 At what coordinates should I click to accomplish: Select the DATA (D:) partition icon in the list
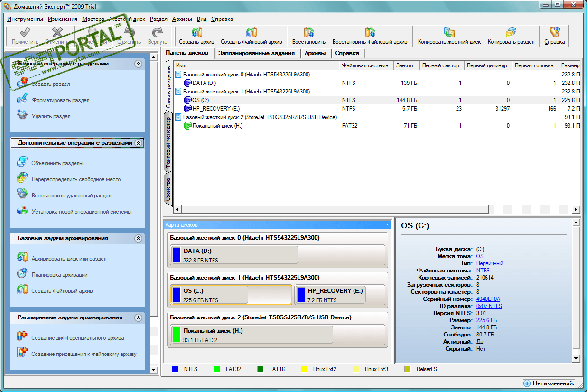(188, 83)
